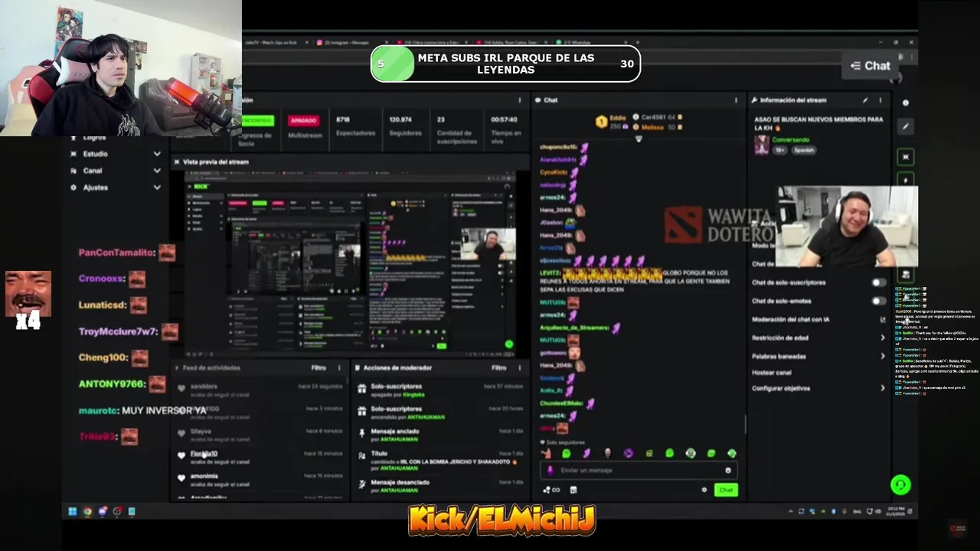Click the system clock in taskbar
This screenshot has height=551, width=980.
[x=897, y=511]
